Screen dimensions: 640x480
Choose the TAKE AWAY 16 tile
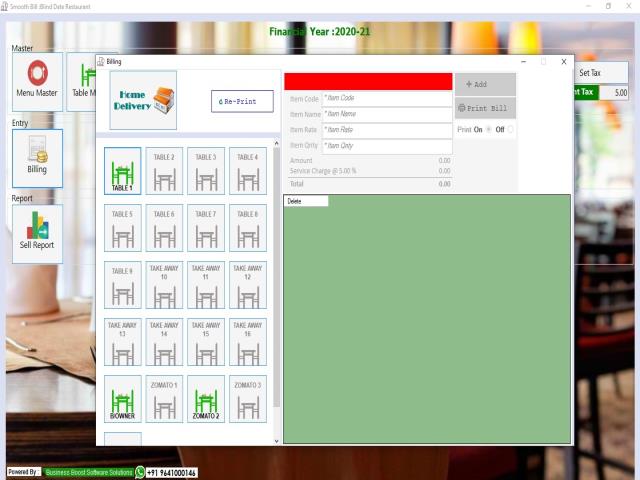pyautogui.click(x=248, y=342)
